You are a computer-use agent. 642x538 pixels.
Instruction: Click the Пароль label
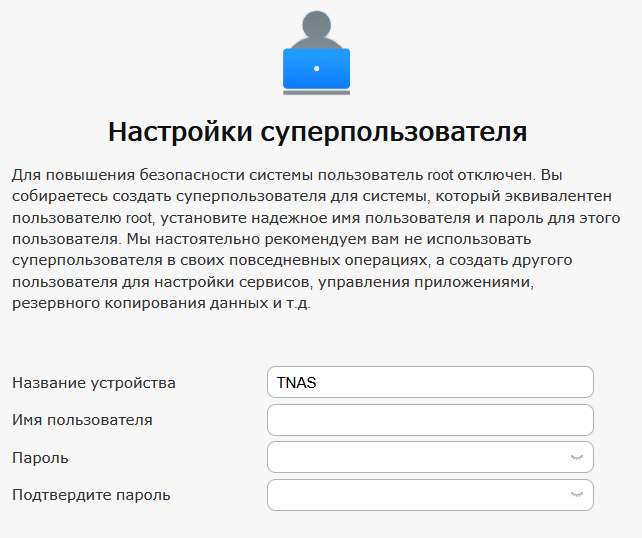click(x=40, y=458)
